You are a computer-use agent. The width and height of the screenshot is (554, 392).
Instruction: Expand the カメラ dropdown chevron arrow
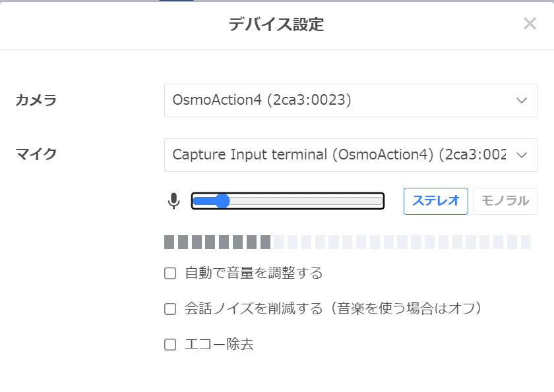[x=522, y=101]
